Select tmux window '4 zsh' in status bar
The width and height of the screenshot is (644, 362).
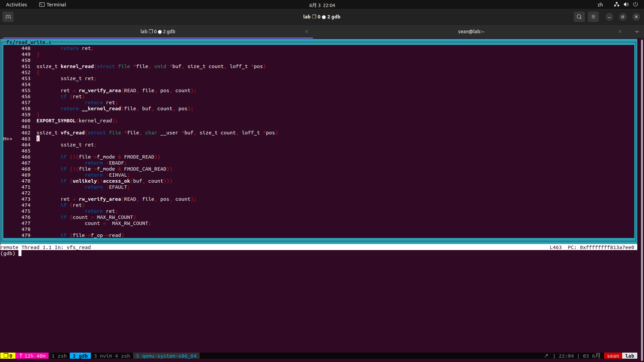[122, 356]
